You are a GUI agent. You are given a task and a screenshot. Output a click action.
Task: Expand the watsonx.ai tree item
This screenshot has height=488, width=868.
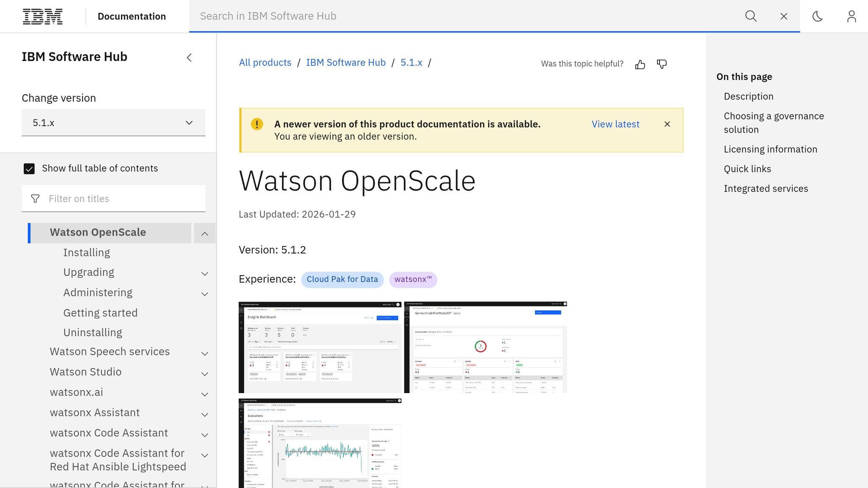coord(205,394)
